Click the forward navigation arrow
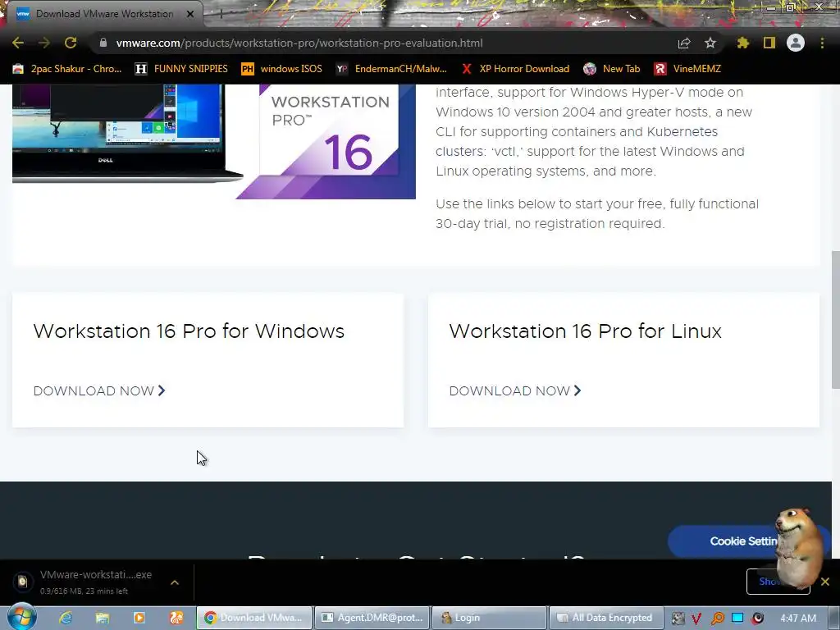 click(x=44, y=43)
